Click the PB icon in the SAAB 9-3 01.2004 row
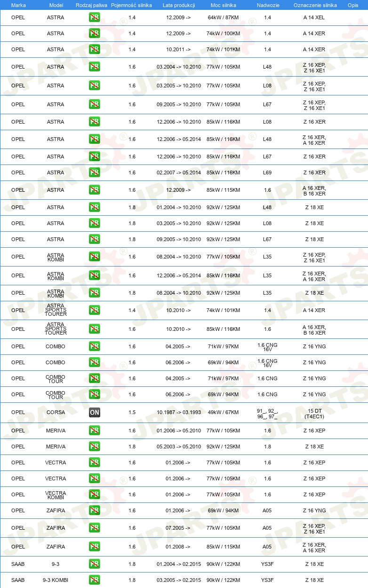This screenshot has height=588, width=368. pos(95,564)
